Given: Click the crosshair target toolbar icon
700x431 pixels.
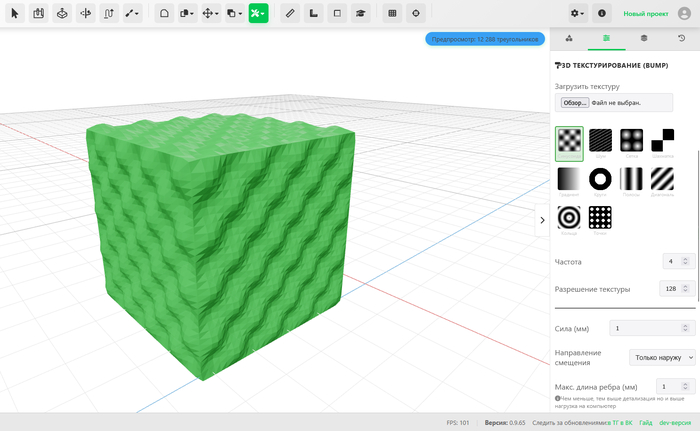Looking at the screenshot, I should point(416,13).
